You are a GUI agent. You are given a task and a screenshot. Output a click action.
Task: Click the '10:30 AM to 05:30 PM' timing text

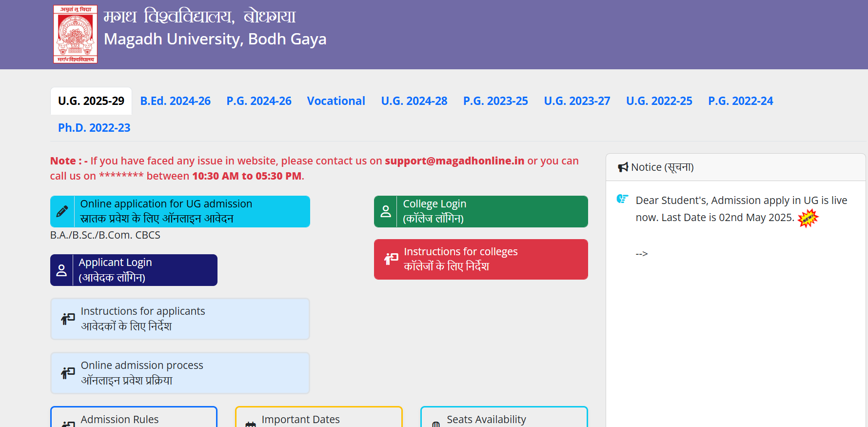(247, 176)
